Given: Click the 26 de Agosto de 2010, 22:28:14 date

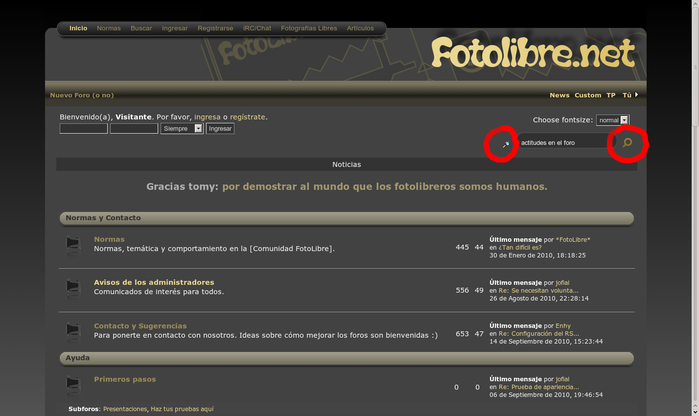Looking at the screenshot, I should [539, 298].
